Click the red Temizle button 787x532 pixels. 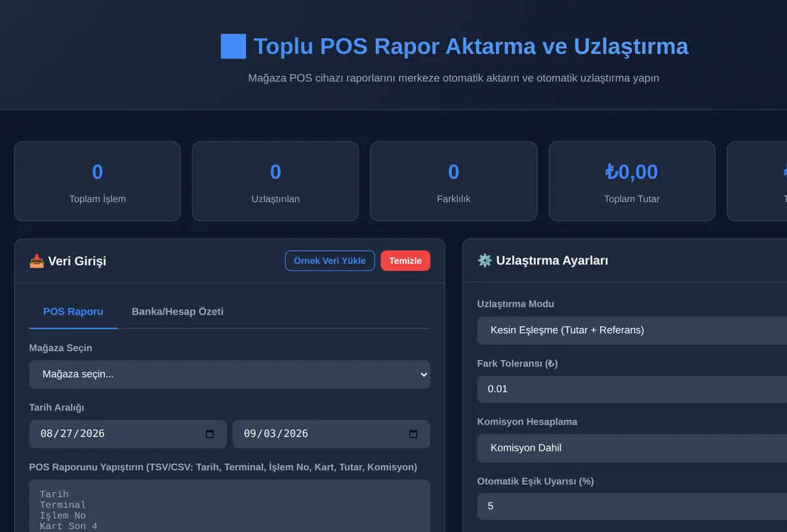[405, 260]
